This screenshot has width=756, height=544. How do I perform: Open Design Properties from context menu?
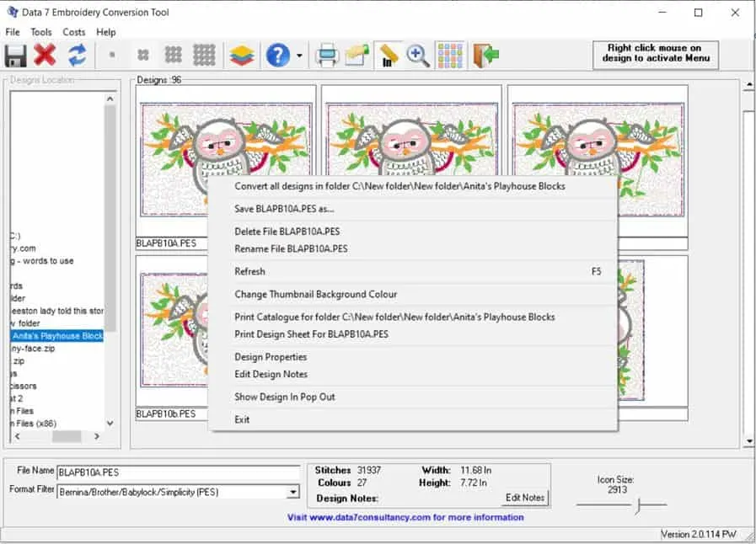click(x=413, y=357)
